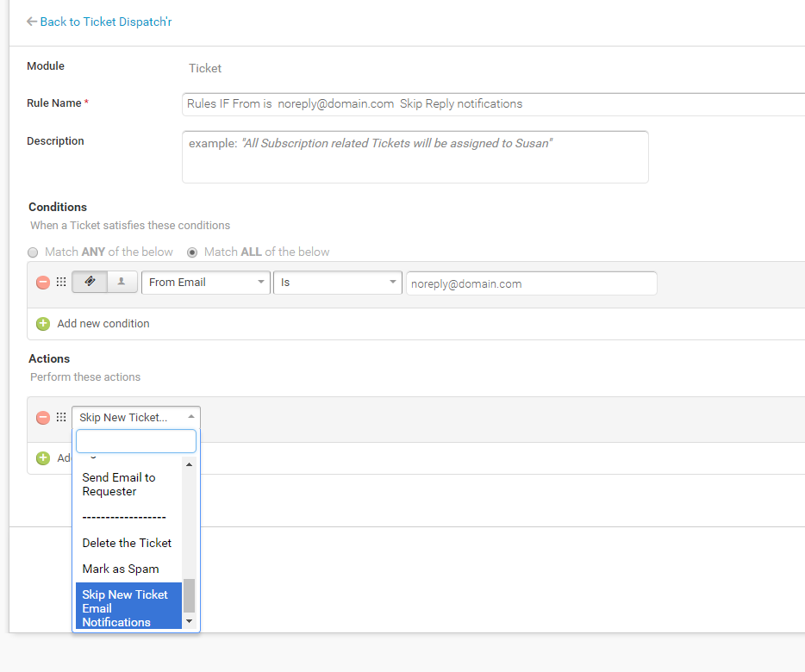
Task: Grab the condition row drag handle
Action: [x=61, y=282]
